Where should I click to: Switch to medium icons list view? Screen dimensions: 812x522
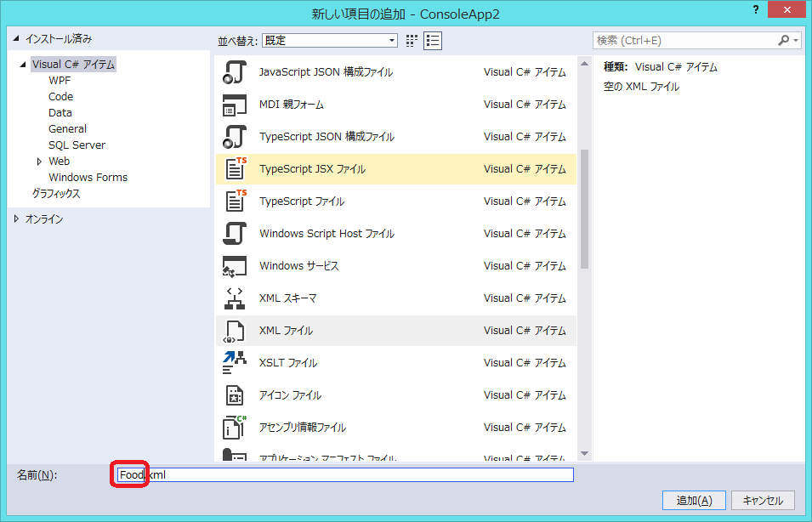(x=433, y=41)
